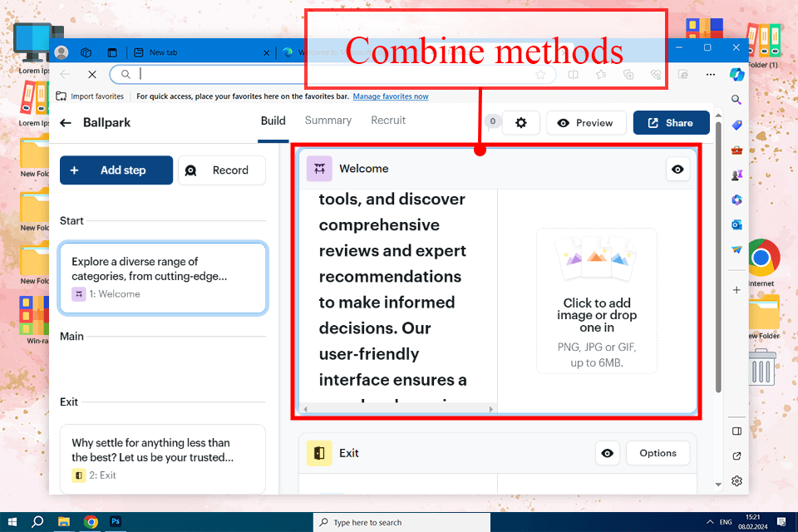Open the browser essentials heart icon

click(656, 75)
